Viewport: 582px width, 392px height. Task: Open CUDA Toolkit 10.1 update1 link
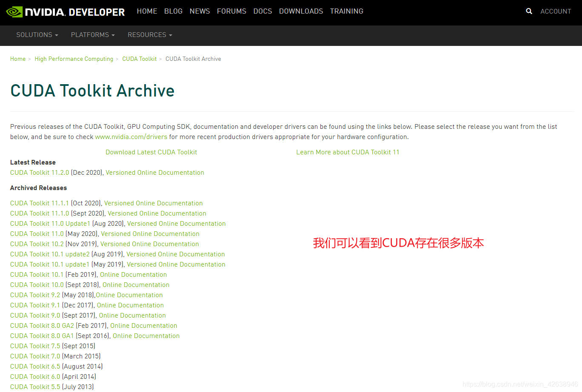50,264
